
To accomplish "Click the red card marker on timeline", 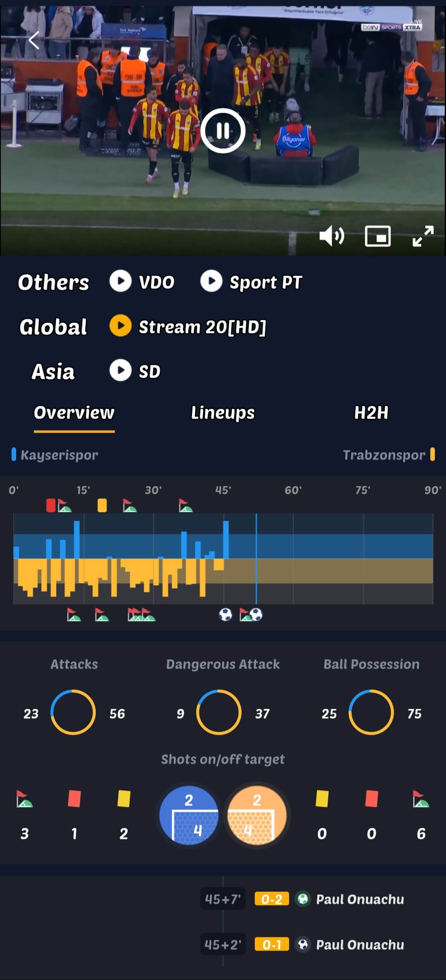I will [x=51, y=505].
